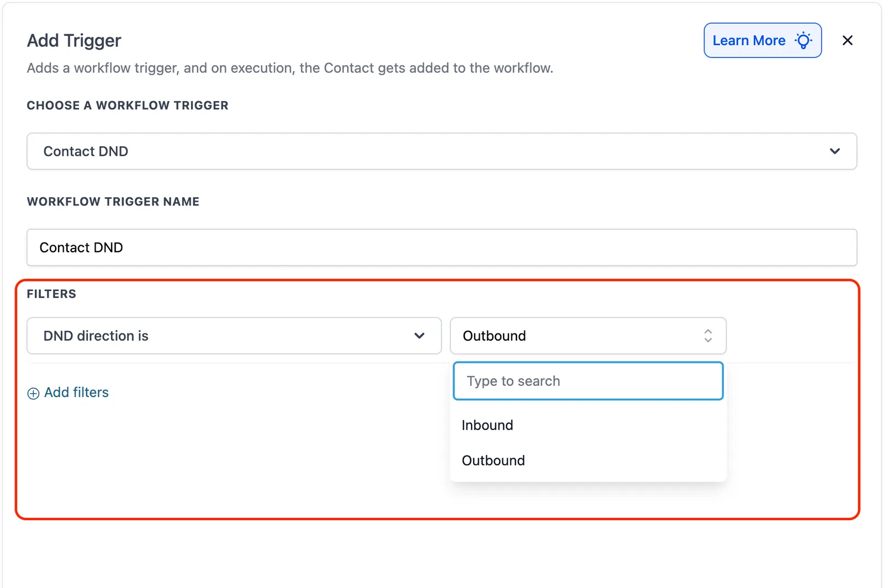Click the lightbulb icon in Learn More
This screenshot has width=884, height=588.
[x=803, y=40]
